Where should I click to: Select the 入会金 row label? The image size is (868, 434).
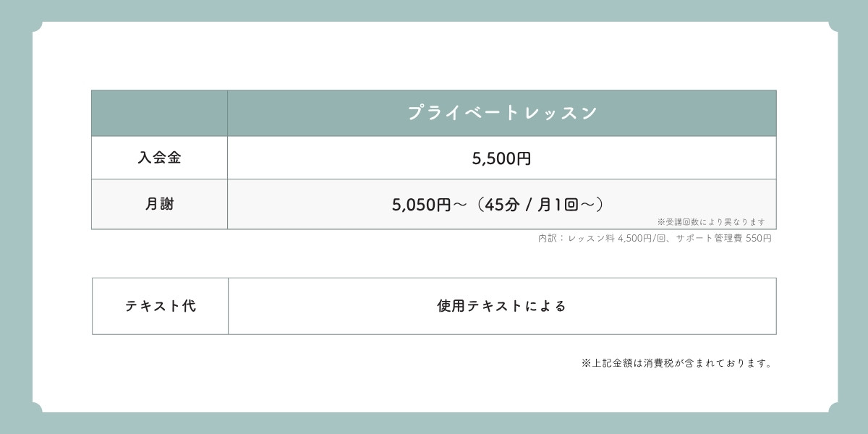[x=159, y=158]
